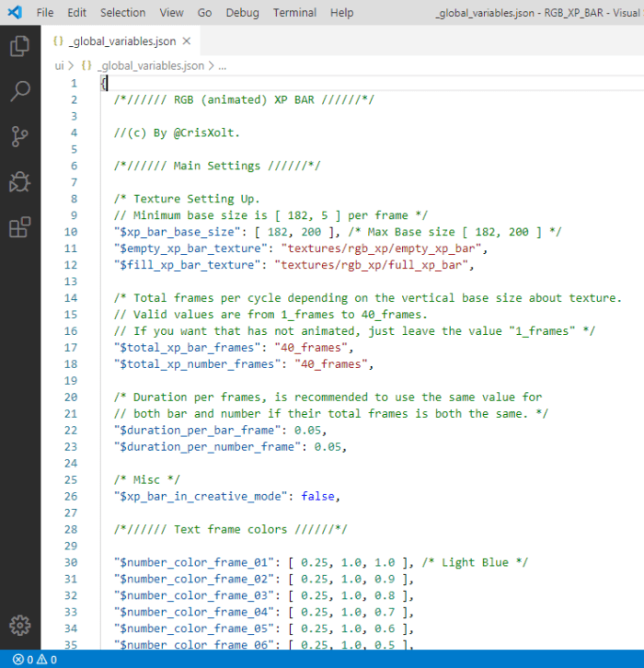The width and height of the screenshot is (644, 668).
Task: Open the Go menu
Action: tap(204, 13)
